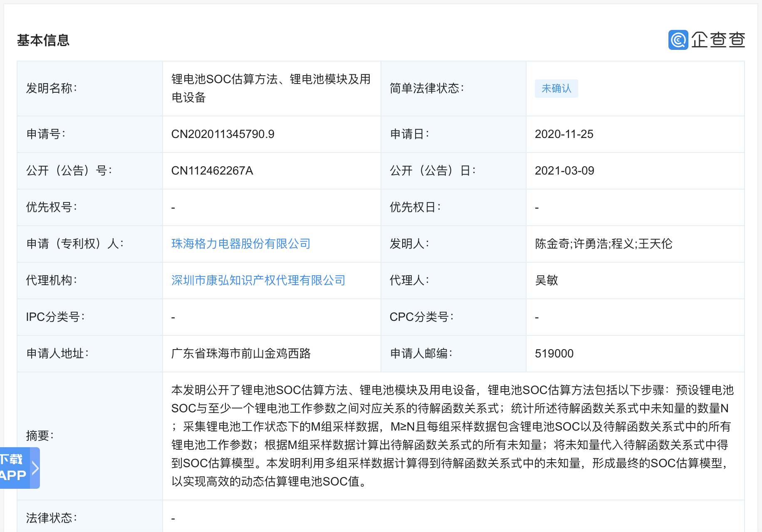Screen dimensions: 762x532
Task: Click the 企查查 logo icon
Action: click(678, 40)
